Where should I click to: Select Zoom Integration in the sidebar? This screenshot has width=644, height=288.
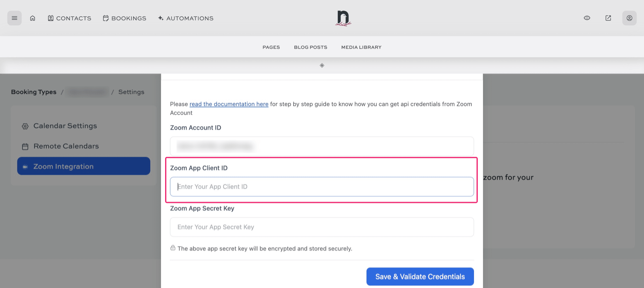(x=63, y=166)
